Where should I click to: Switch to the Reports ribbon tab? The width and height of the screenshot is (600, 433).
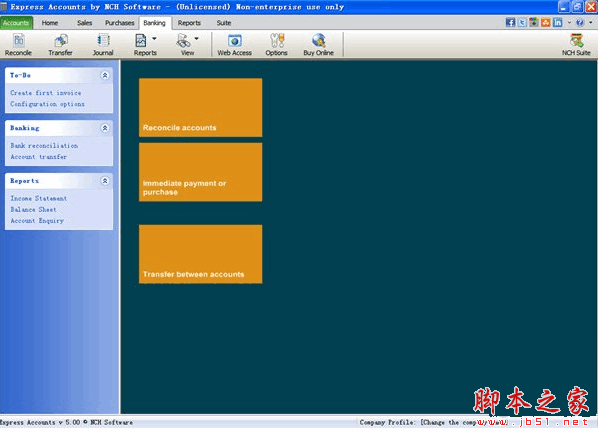point(189,23)
